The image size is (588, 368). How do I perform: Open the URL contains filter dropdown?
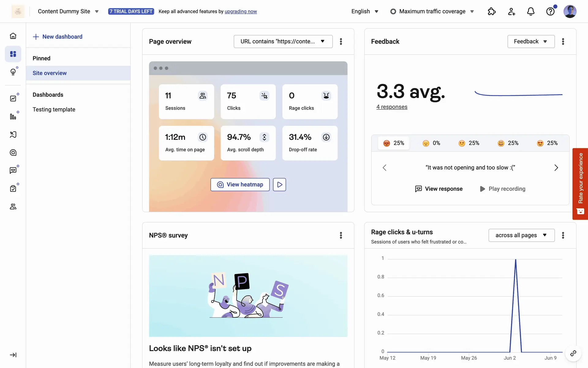tap(283, 41)
